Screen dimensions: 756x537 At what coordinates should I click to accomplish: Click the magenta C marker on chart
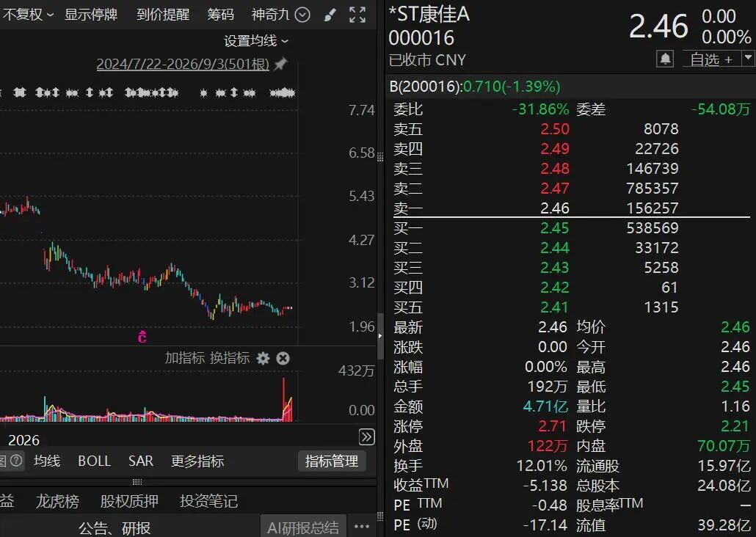pos(142,337)
